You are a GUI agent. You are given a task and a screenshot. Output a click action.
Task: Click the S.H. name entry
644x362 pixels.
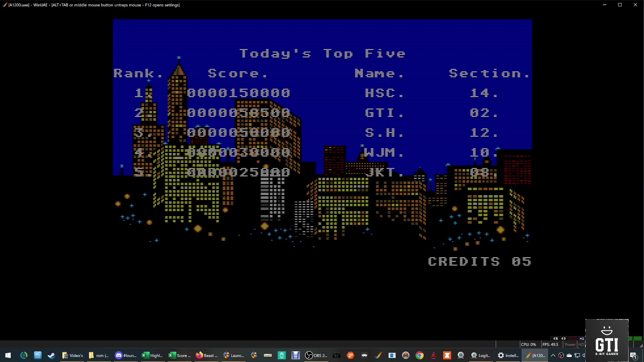point(384,133)
